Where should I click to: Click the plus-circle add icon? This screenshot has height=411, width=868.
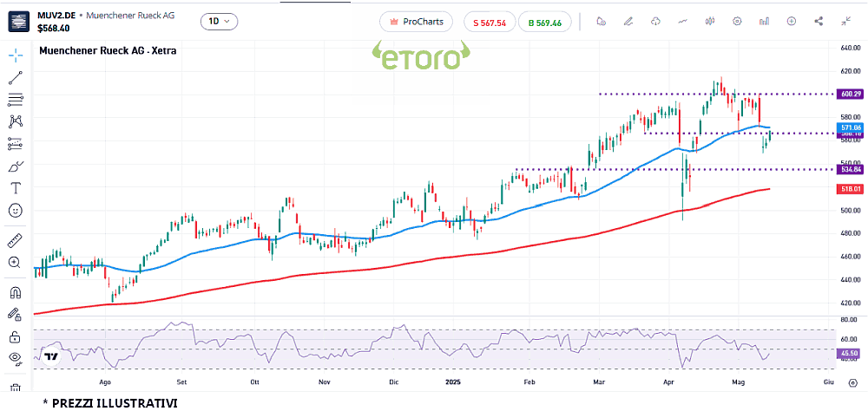[x=792, y=22]
